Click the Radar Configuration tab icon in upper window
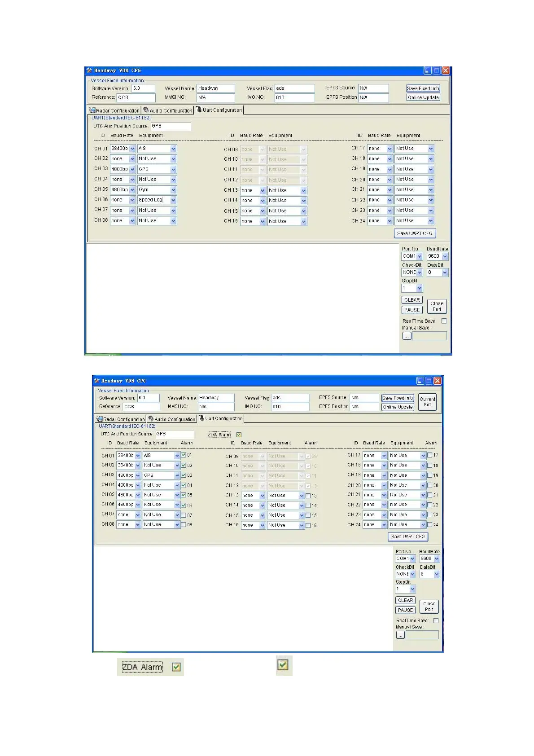 point(92,110)
